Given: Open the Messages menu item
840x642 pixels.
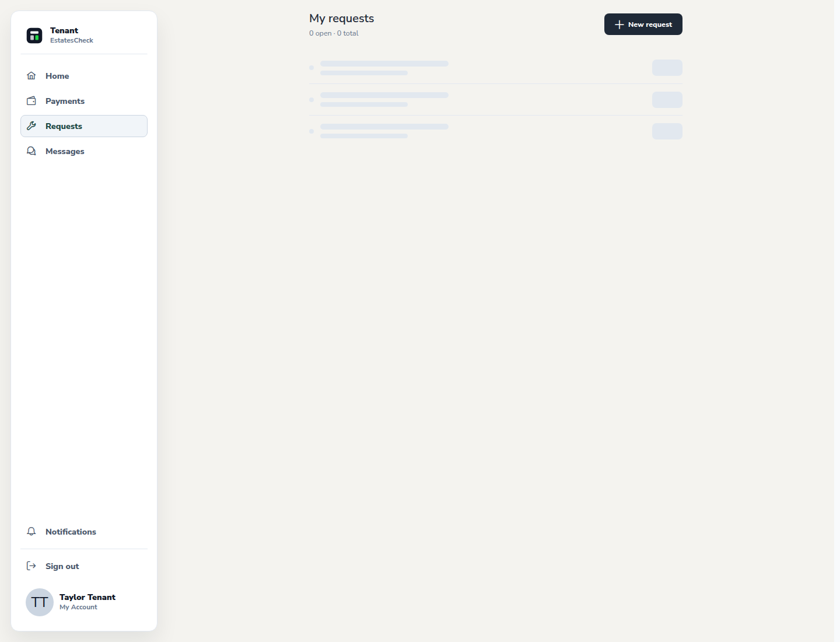Looking at the screenshot, I should coord(84,151).
